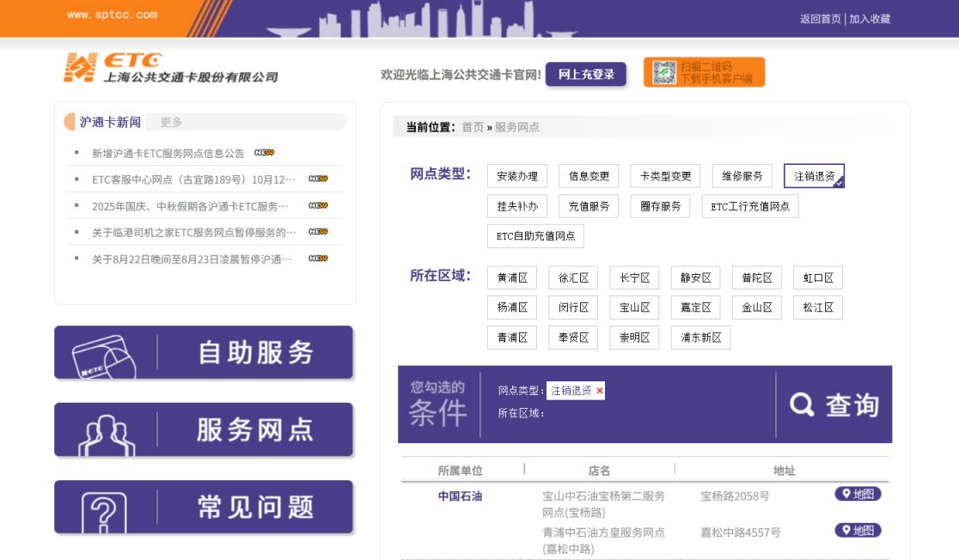Image resolution: width=959 pixels, height=560 pixels.
Task: Click the 查询 magnifier search button
Action: (834, 405)
